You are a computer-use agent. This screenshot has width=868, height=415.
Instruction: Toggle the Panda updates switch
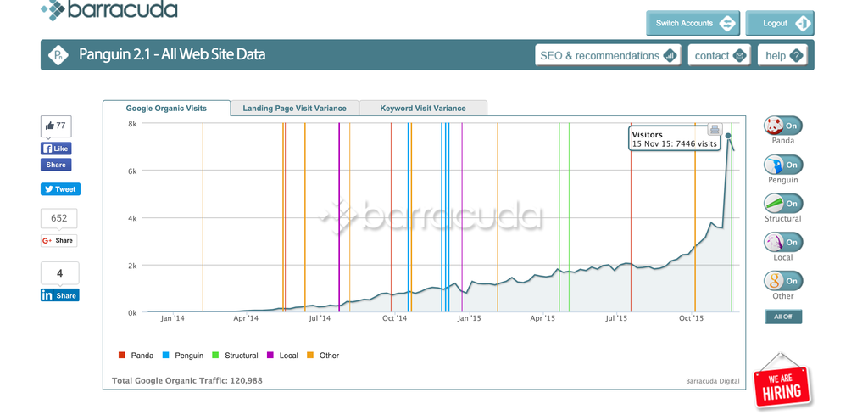pyautogui.click(x=782, y=126)
